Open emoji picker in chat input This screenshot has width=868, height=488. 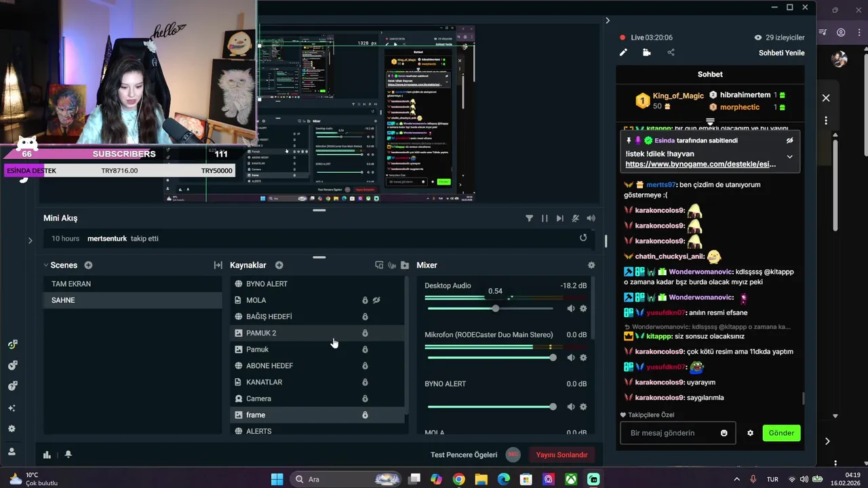(x=724, y=433)
